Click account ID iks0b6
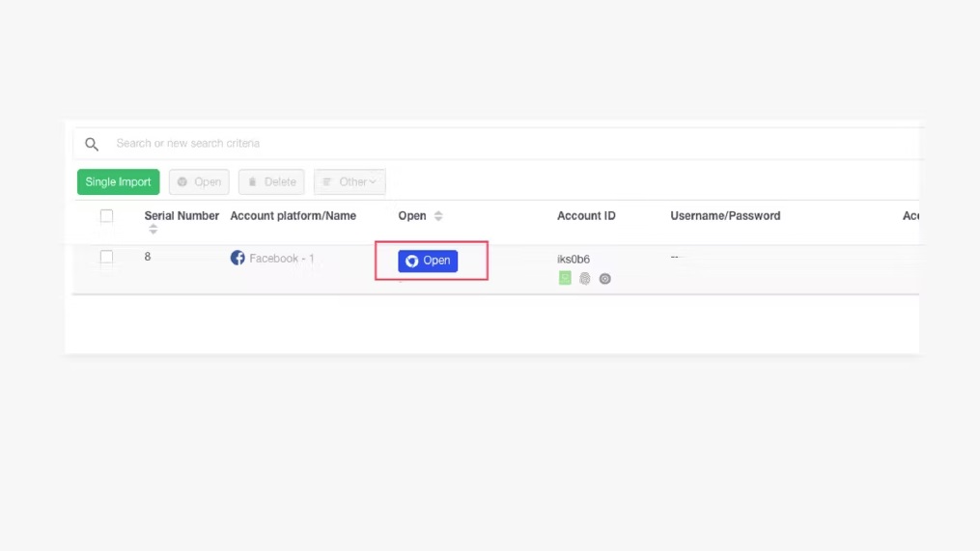The image size is (980, 551). [574, 260]
